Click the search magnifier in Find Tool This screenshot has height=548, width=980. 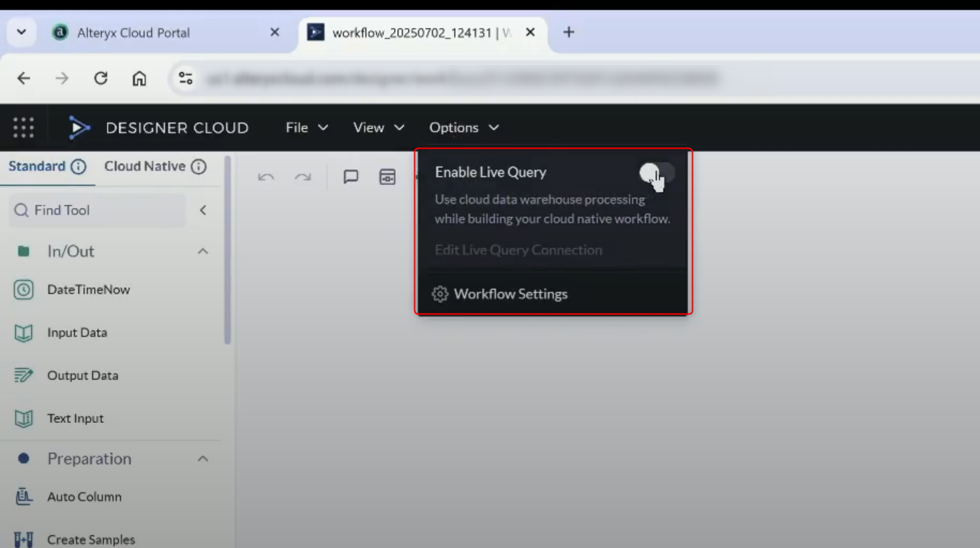[x=21, y=210]
